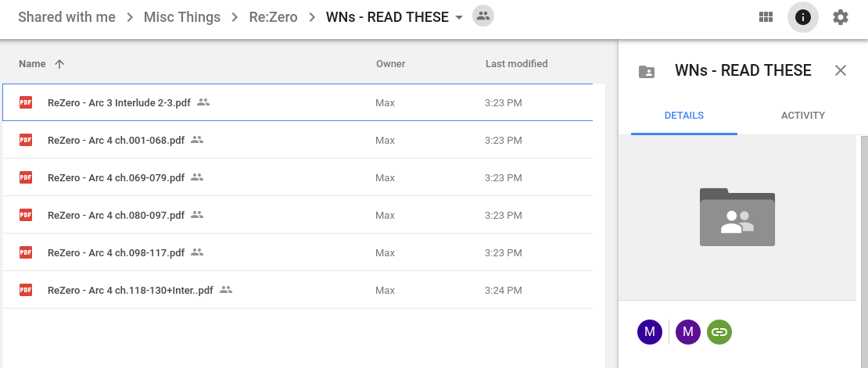
Task: Click shared folder icon in details panel header
Action: (x=647, y=71)
